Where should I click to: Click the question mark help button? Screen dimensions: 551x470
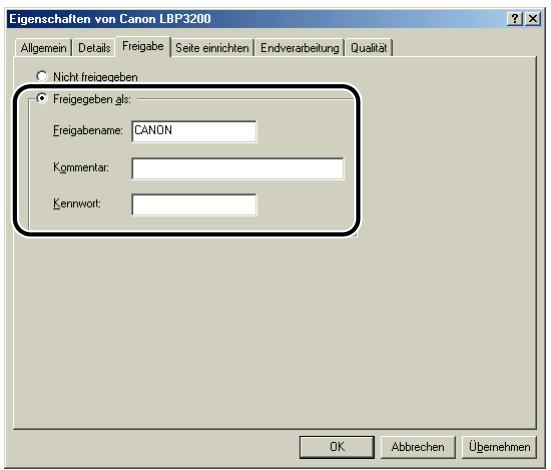515,19
